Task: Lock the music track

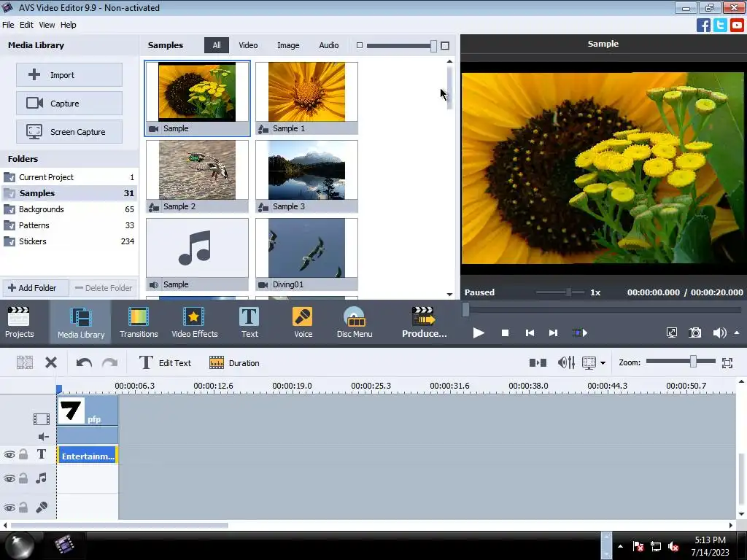Action: [x=23, y=478]
